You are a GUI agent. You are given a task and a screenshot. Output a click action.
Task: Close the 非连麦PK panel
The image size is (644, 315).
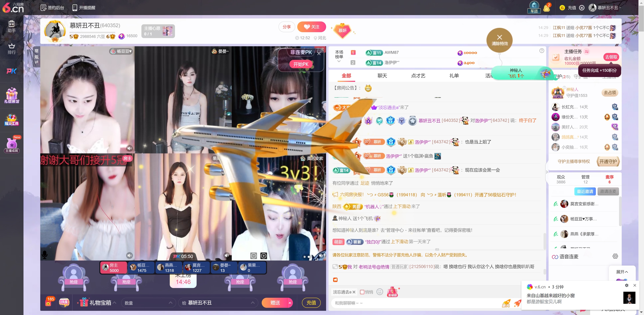click(319, 53)
